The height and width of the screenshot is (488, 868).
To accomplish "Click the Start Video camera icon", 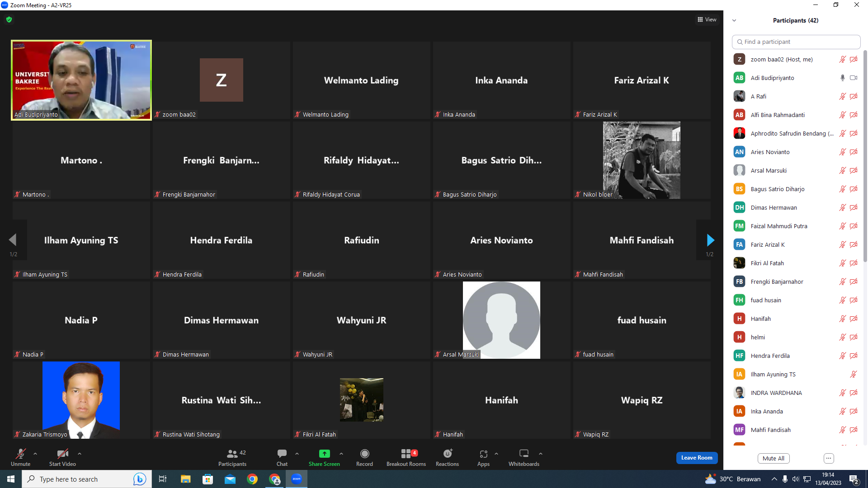I will 62,454.
